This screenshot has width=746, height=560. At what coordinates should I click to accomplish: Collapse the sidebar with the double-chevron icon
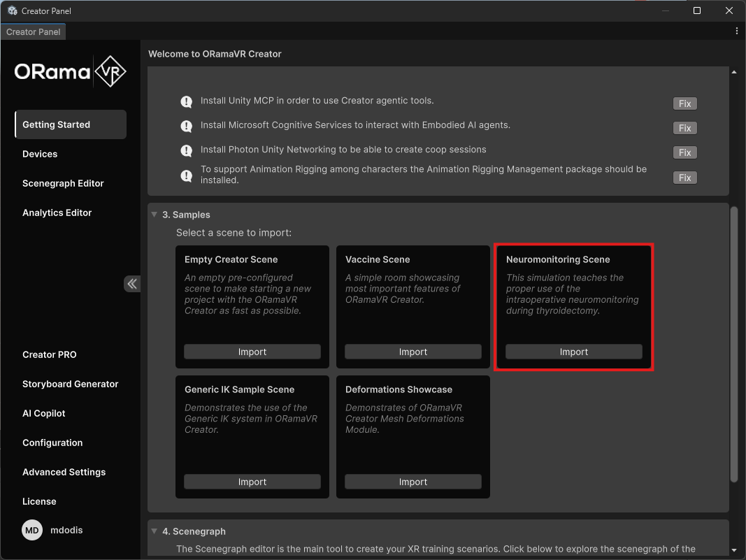pos(131,284)
